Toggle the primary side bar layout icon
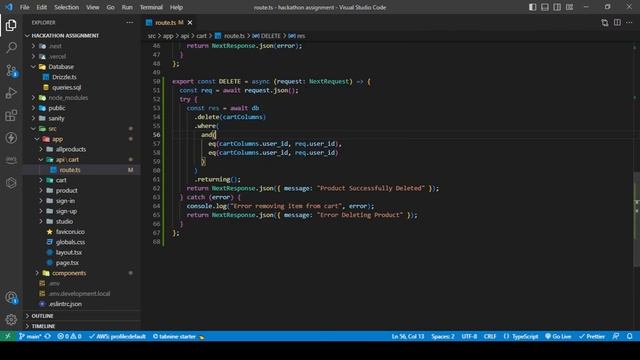The image size is (640, 360). point(533,7)
